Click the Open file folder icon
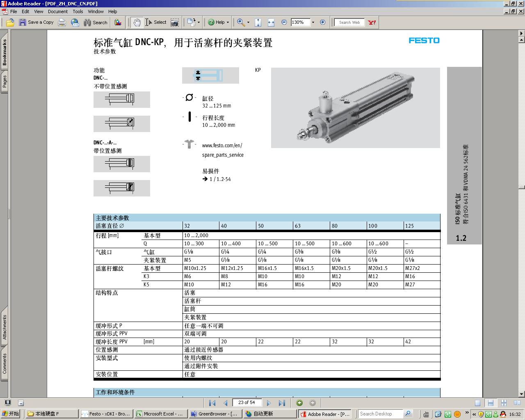Viewport: 525px width, 420px height. point(10,23)
